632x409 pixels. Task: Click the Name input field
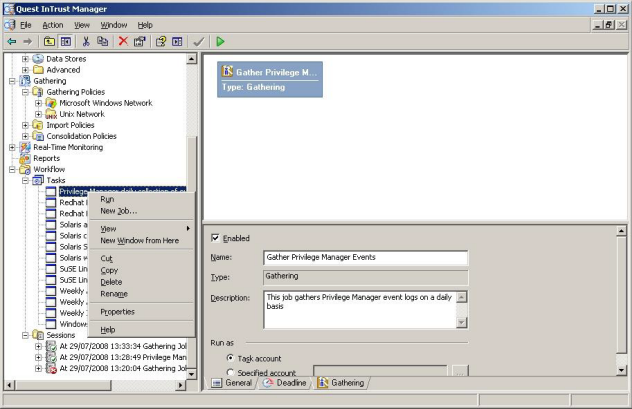(x=365, y=257)
